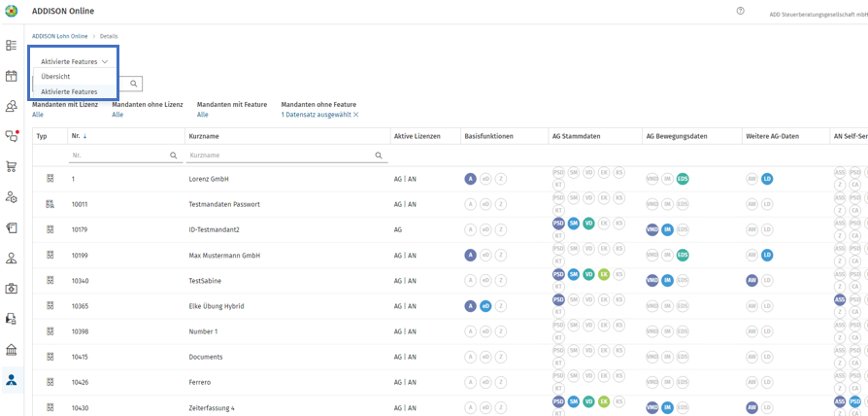Select the ID-Testmandant2 name cell
Viewport: 868px width, 416px height.
coord(215,229)
